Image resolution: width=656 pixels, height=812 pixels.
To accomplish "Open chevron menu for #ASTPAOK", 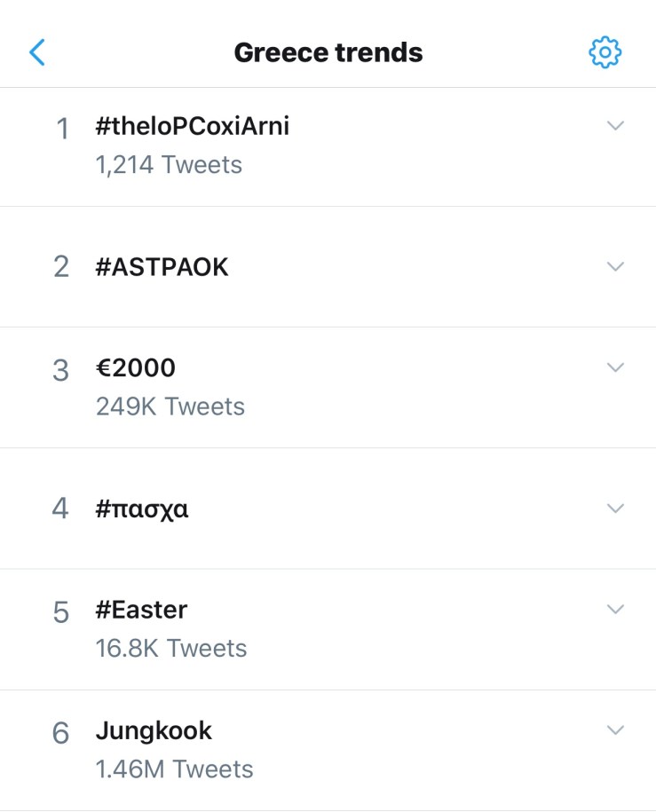I will pyautogui.click(x=615, y=266).
